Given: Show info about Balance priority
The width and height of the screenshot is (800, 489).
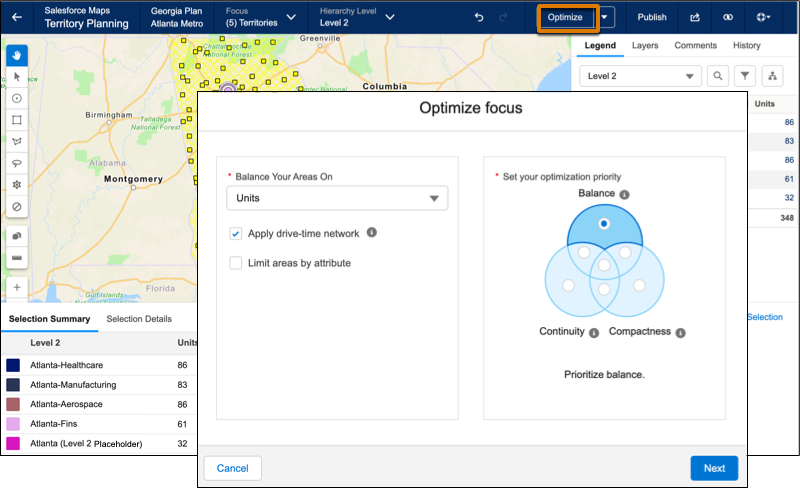Looking at the screenshot, I should point(624,194).
